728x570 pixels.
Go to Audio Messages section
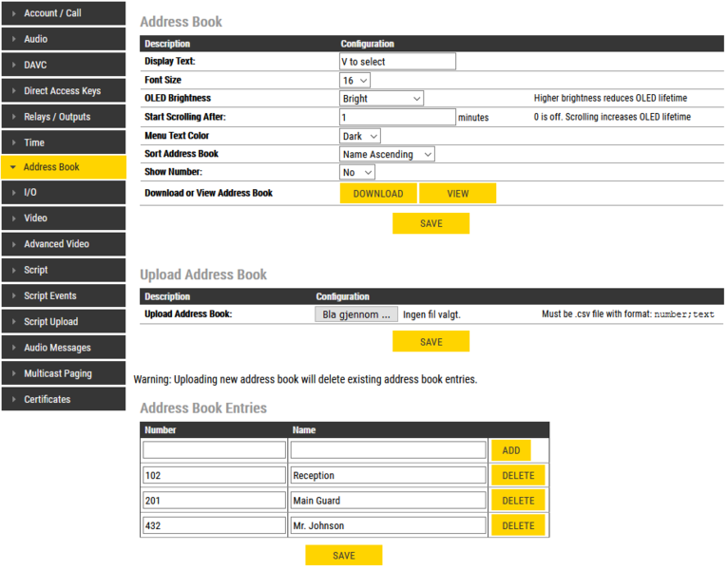(x=64, y=348)
